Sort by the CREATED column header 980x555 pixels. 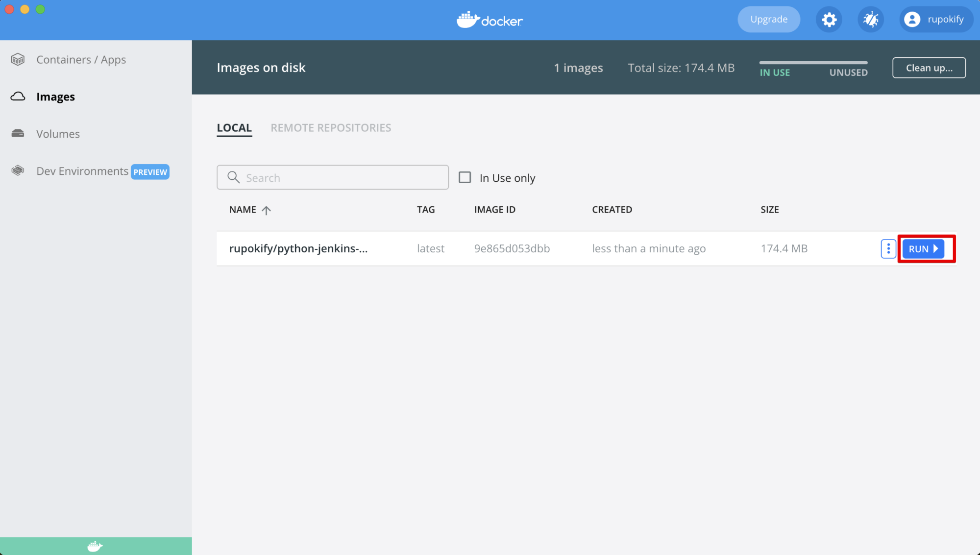612,210
